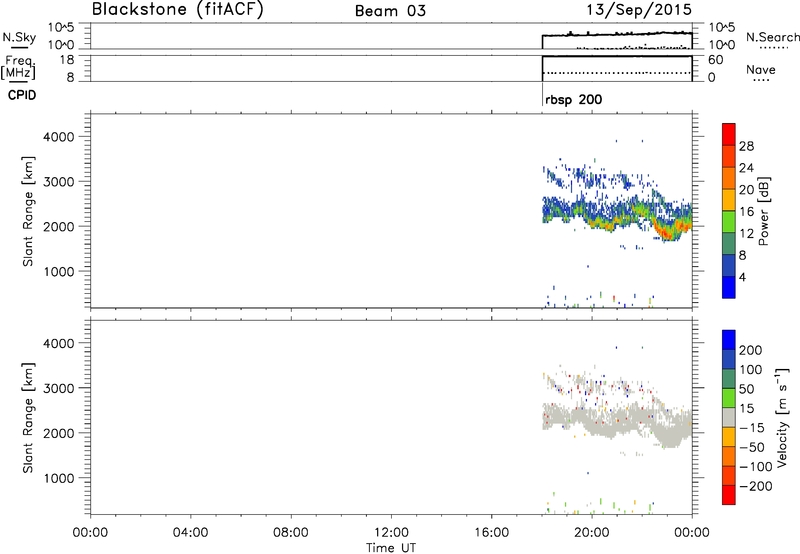The image size is (800, 554).
Task: Click the -50 label on Velocity colorbar
Action: pyautogui.click(x=752, y=447)
